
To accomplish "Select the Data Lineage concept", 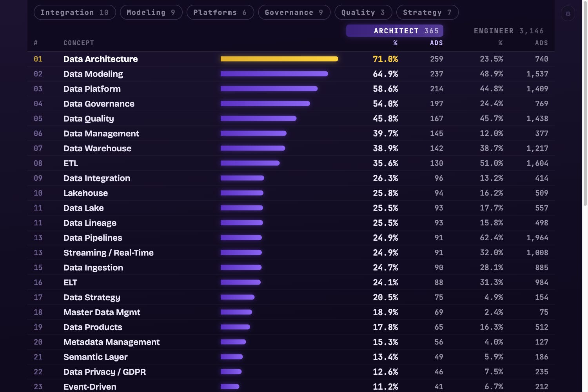I will tap(90, 223).
